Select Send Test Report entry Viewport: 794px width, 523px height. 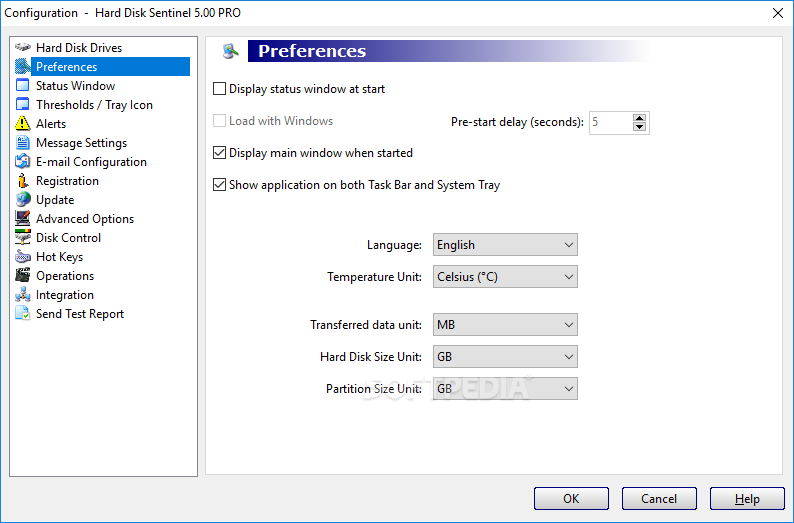[x=80, y=314]
